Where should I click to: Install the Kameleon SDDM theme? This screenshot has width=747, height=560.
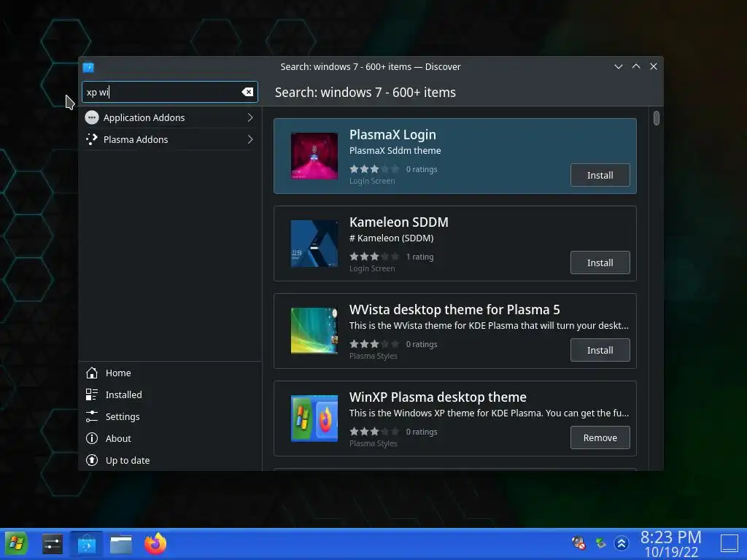pos(600,262)
